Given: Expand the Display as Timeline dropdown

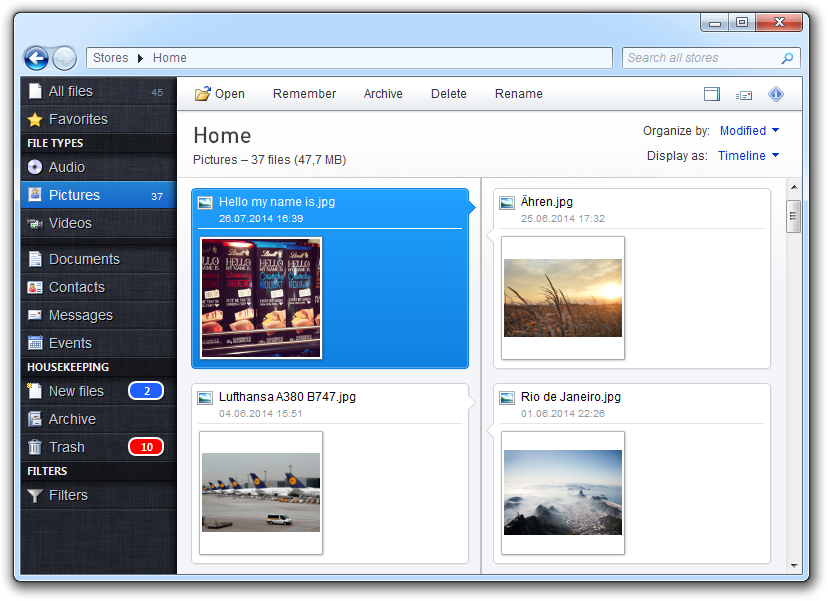Looking at the screenshot, I should (748, 156).
